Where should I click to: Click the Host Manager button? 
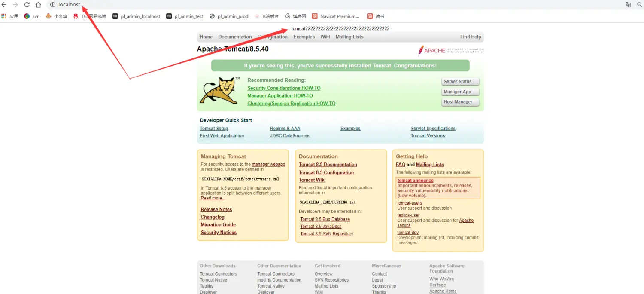460,102
